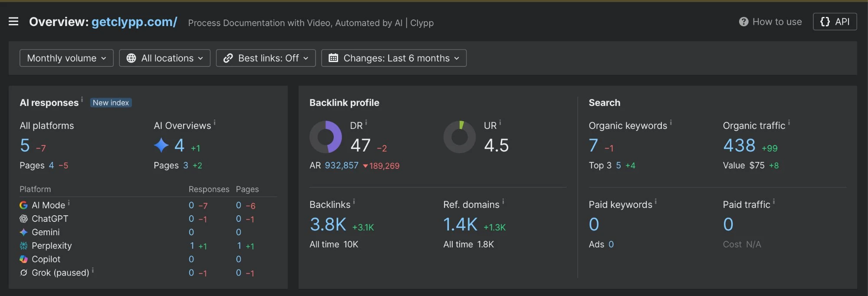Image resolution: width=868 pixels, height=296 pixels.
Task: Click the Gemini platform icon
Action: [23, 232]
